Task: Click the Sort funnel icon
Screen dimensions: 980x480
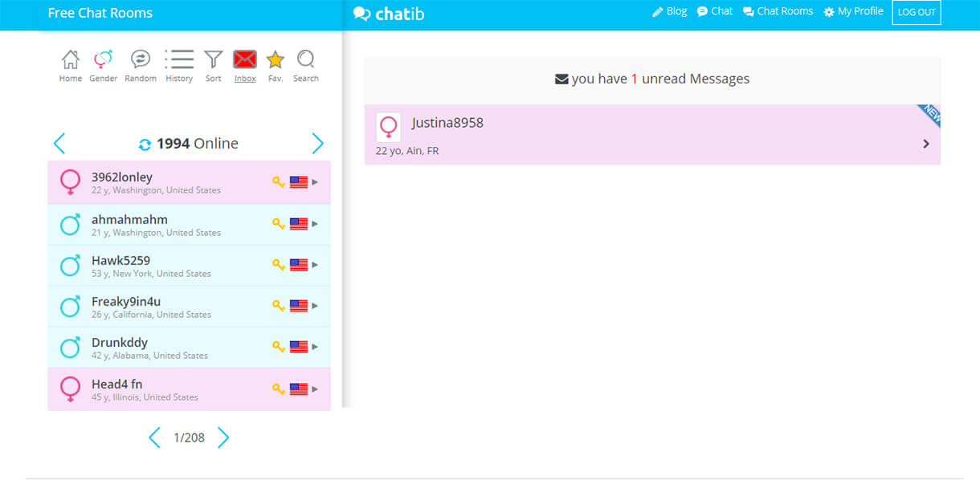Action: (x=213, y=60)
